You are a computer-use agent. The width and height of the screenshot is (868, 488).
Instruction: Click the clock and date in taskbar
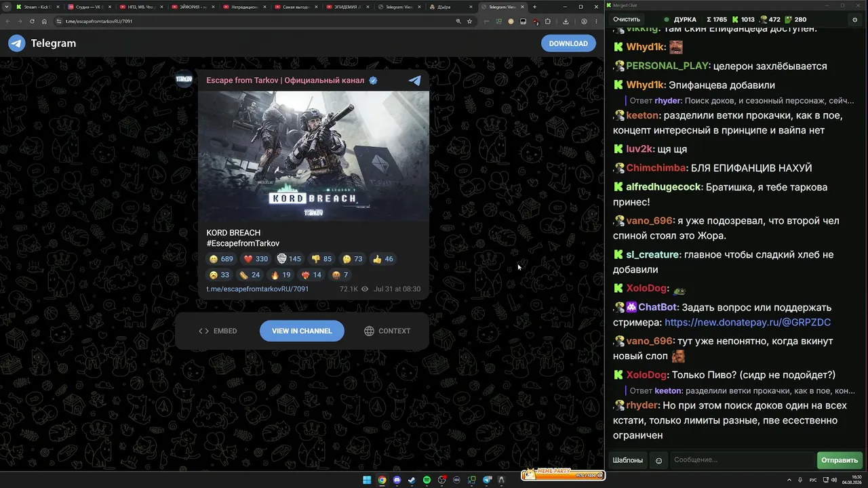[x=852, y=480]
